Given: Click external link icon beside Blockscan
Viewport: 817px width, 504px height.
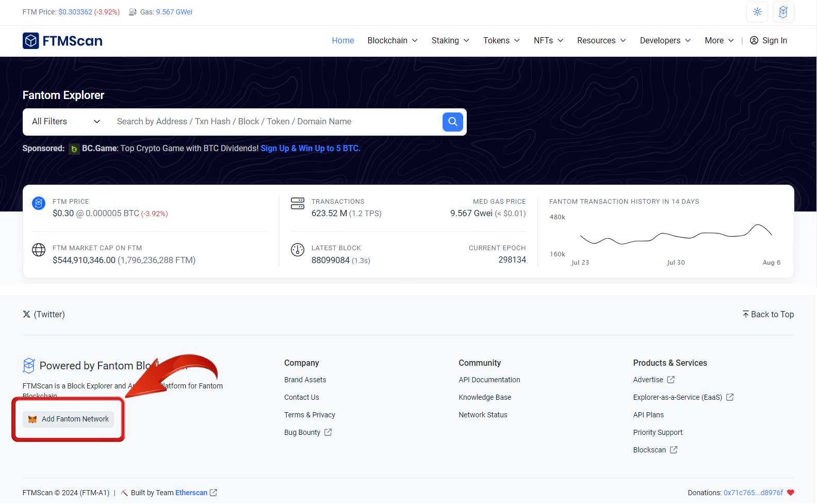Looking at the screenshot, I should point(674,450).
